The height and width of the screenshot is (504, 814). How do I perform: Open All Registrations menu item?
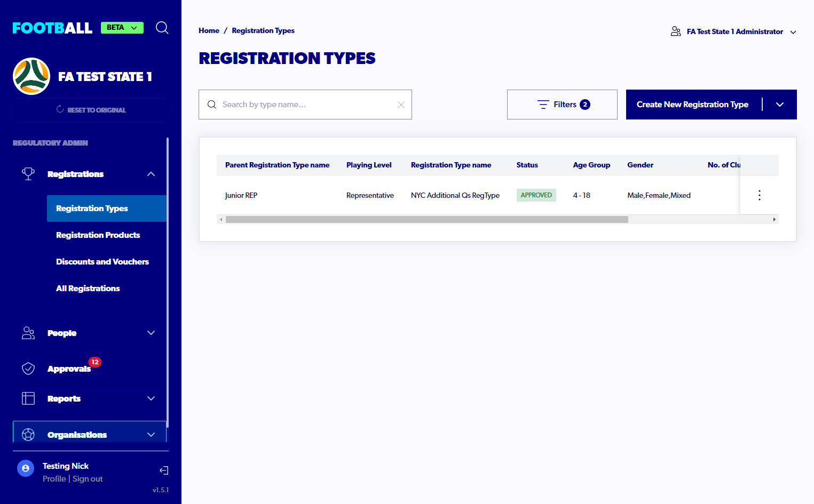[88, 289]
